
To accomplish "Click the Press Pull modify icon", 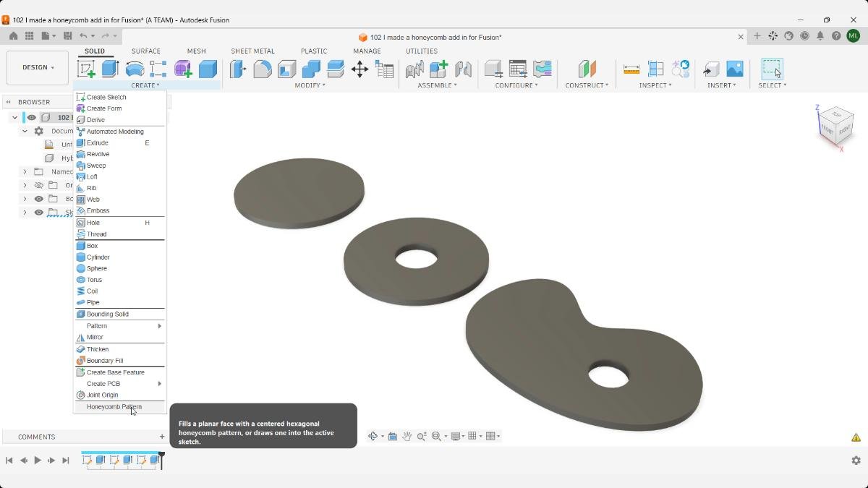I will pyautogui.click(x=238, y=69).
